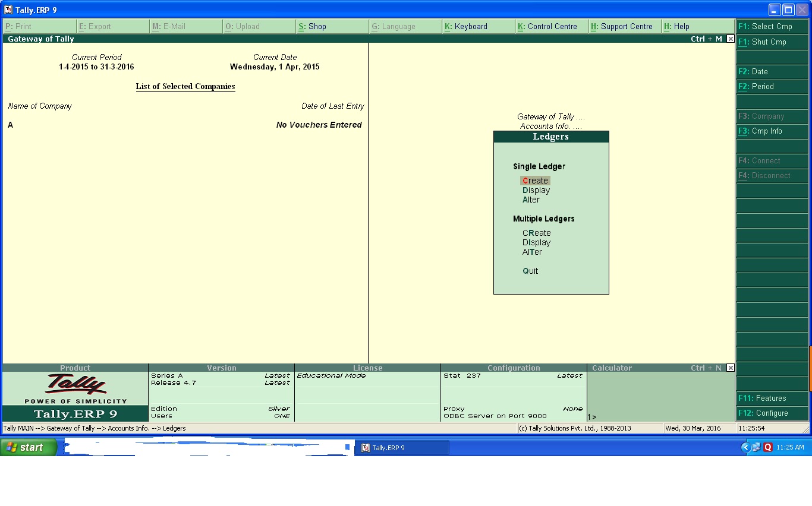Click the network system tray icon
The width and height of the screenshot is (812, 506).
click(x=756, y=447)
